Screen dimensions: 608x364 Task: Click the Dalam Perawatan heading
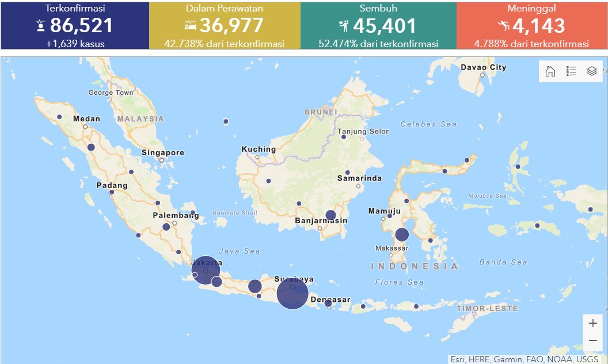tap(225, 8)
